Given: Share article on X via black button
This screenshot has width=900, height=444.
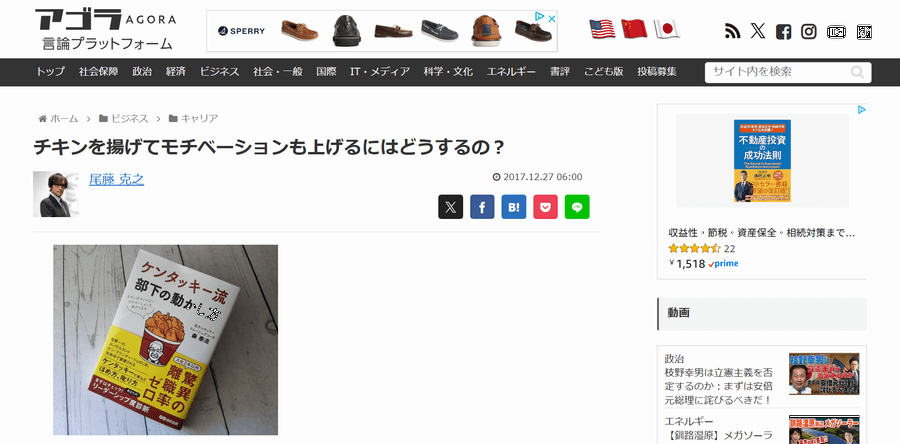Looking at the screenshot, I should point(451,207).
